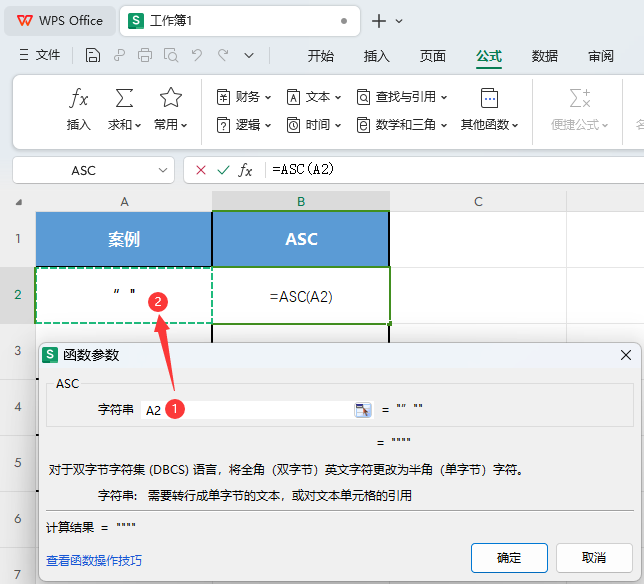Select row 6 header

(18, 518)
